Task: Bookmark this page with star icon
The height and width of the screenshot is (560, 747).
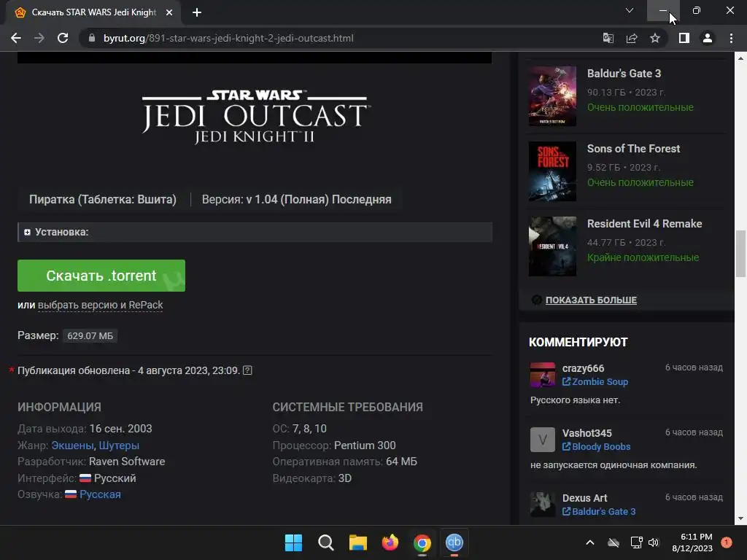Action: (x=655, y=38)
